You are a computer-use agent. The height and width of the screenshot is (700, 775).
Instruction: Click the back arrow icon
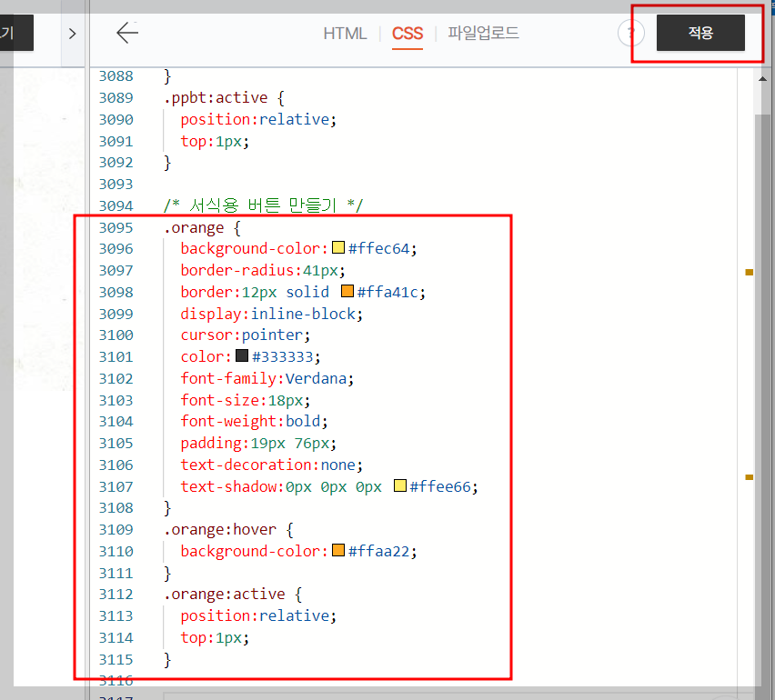(127, 33)
